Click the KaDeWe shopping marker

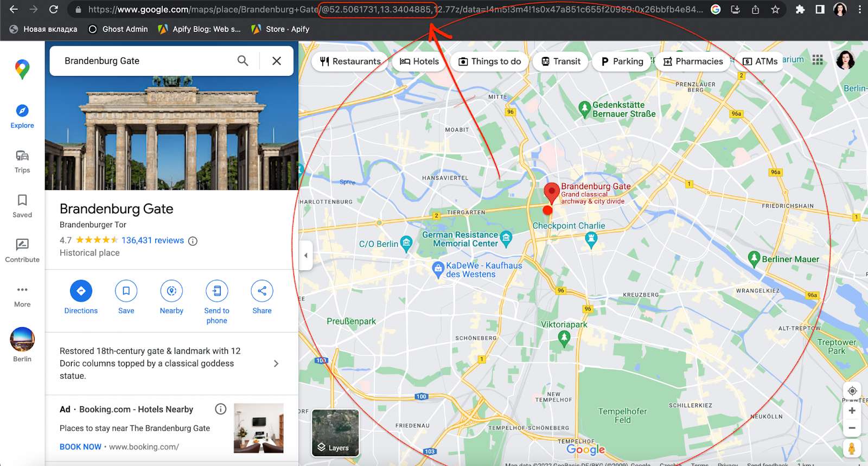point(438,269)
